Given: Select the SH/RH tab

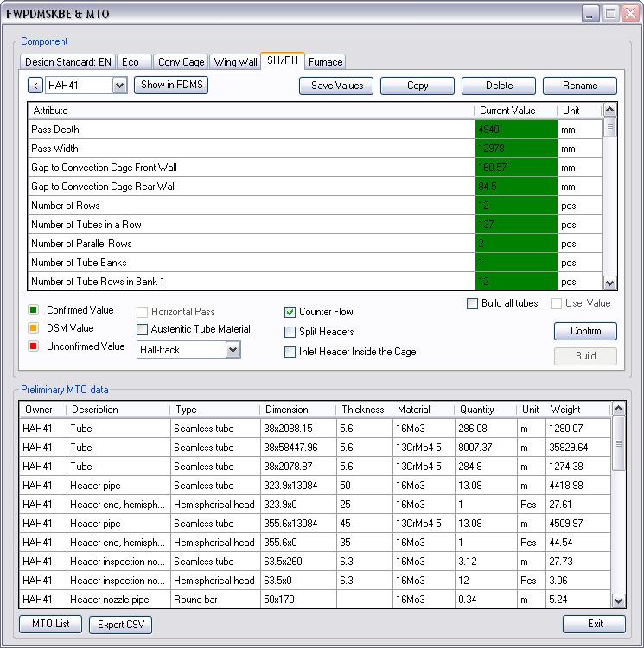Looking at the screenshot, I should (x=283, y=60).
